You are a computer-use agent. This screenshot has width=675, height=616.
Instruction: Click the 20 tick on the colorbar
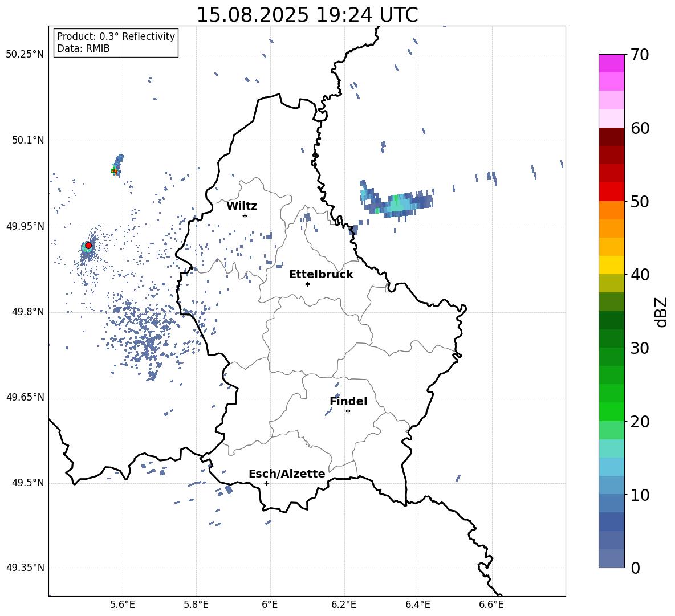point(640,422)
